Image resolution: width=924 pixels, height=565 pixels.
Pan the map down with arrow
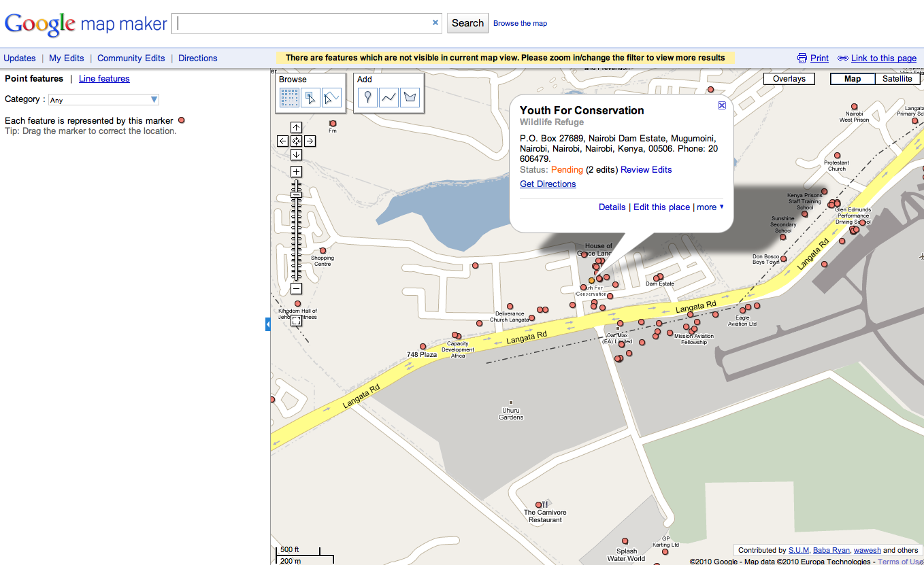(x=296, y=154)
